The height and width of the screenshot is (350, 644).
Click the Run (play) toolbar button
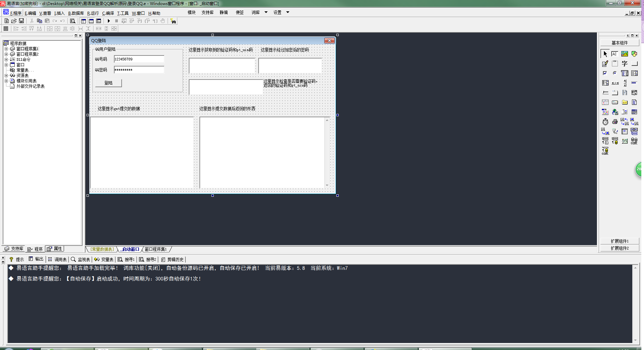(x=109, y=21)
